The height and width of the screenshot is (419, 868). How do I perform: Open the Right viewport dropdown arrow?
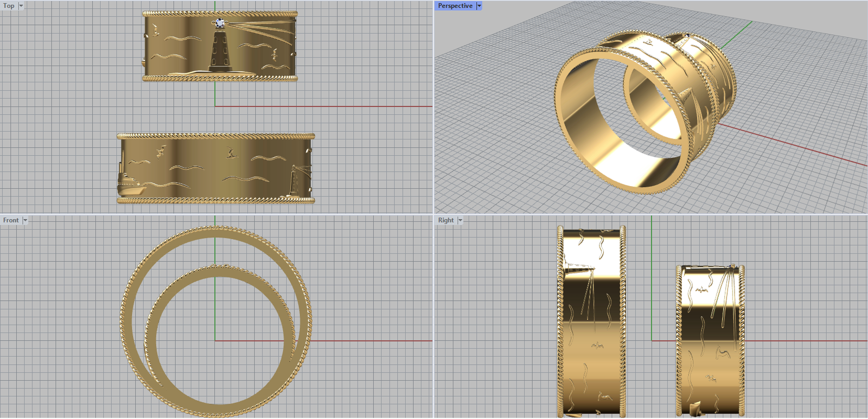coord(460,220)
